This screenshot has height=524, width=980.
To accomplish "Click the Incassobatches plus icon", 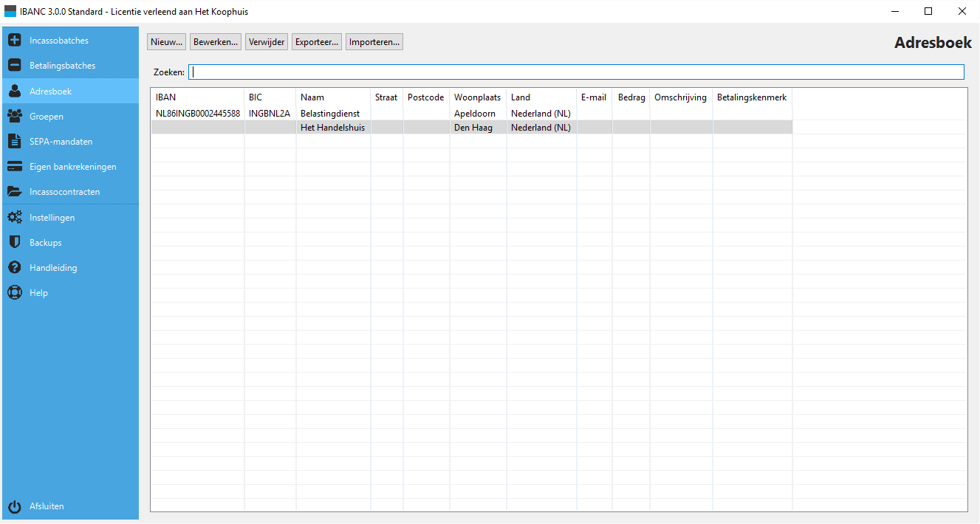I will pyautogui.click(x=15, y=40).
